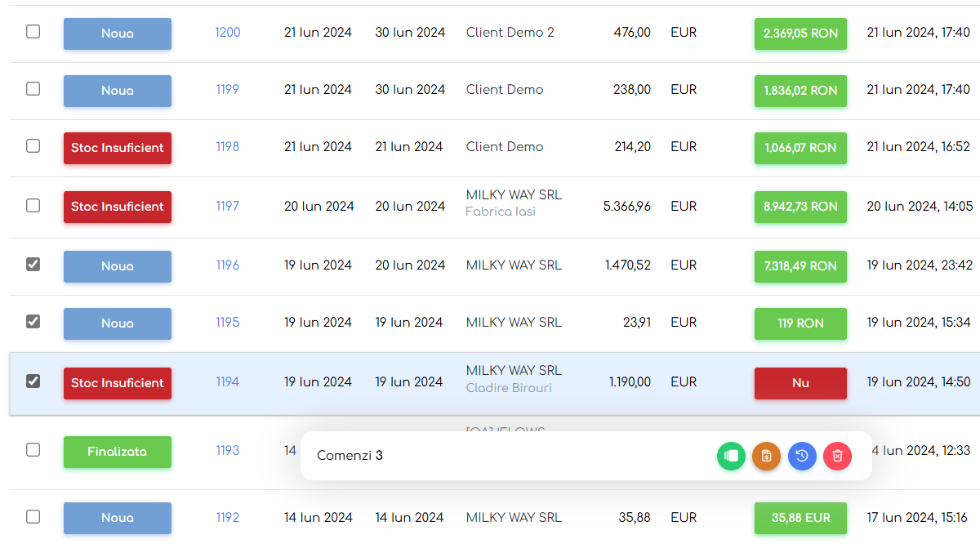Click the orange invoice document icon
980x544 pixels.
pyautogui.click(x=766, y=456)
